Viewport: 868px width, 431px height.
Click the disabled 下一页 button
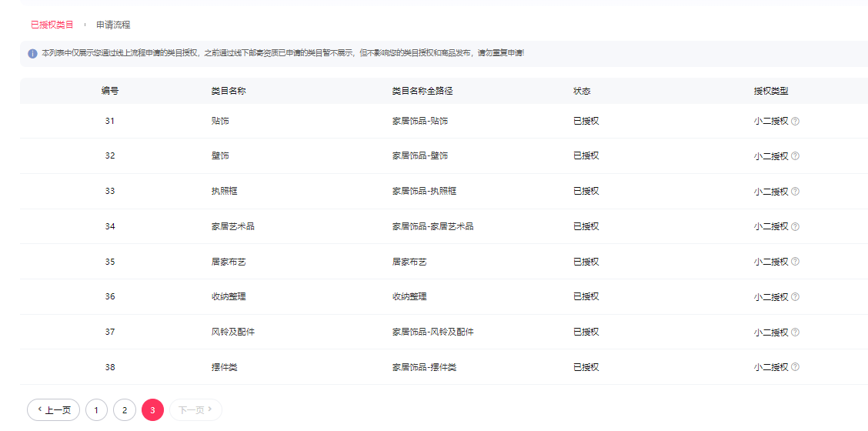pos(195,410)
